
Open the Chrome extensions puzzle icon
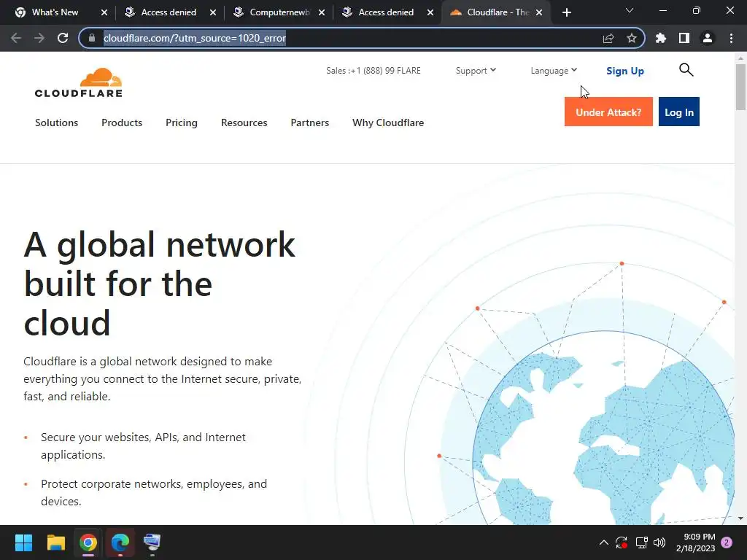[661, 38]
